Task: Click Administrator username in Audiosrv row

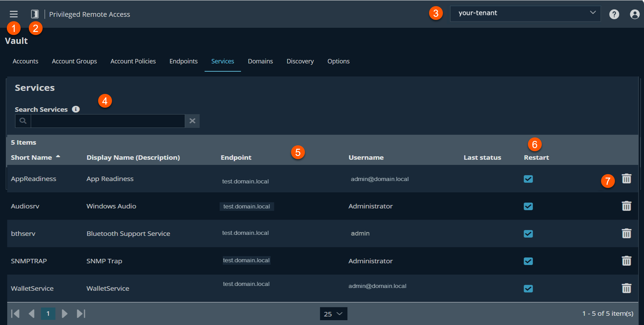Action: click(370, 206)
